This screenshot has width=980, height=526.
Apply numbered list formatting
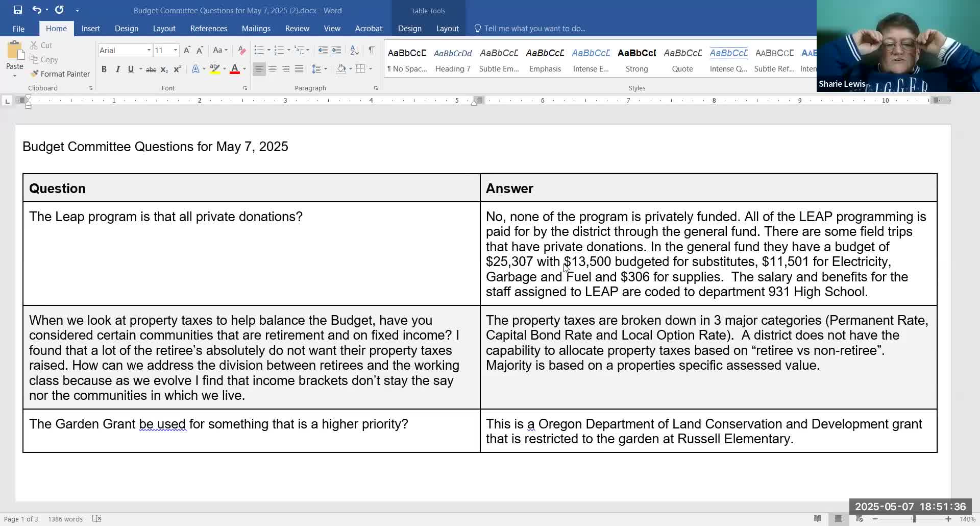click(279, 50)
